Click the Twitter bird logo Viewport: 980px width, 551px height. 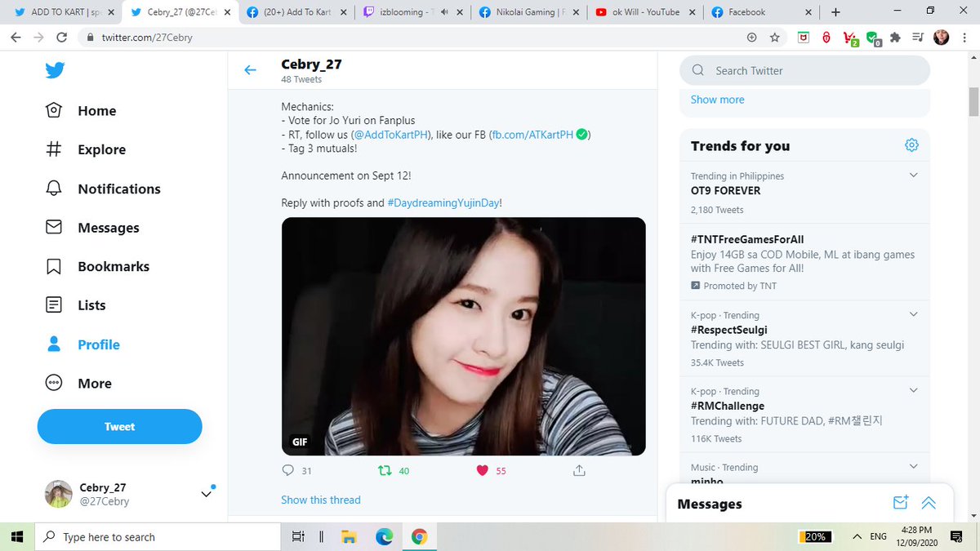[x=55, y=71]
